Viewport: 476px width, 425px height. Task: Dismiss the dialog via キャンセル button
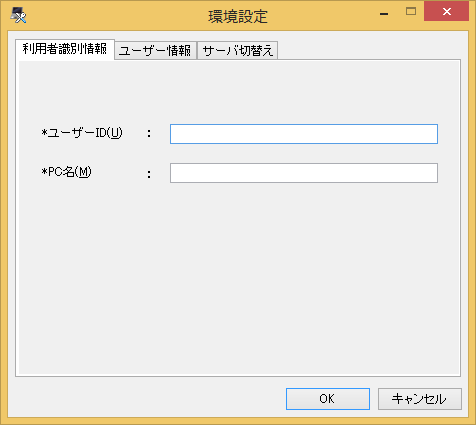click(420, 399)
